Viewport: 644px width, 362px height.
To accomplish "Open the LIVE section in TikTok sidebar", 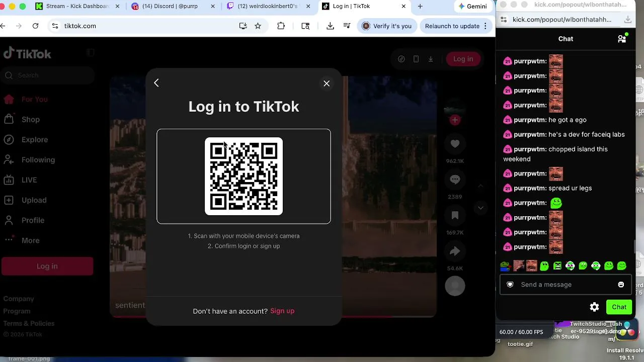I will tap(20, 179).
